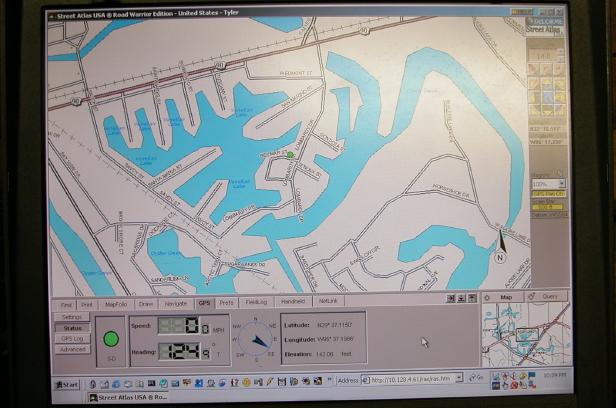616x408 pixels.
Task: Open the Magnify percentage dropdown
Action: tap(562, 183)
